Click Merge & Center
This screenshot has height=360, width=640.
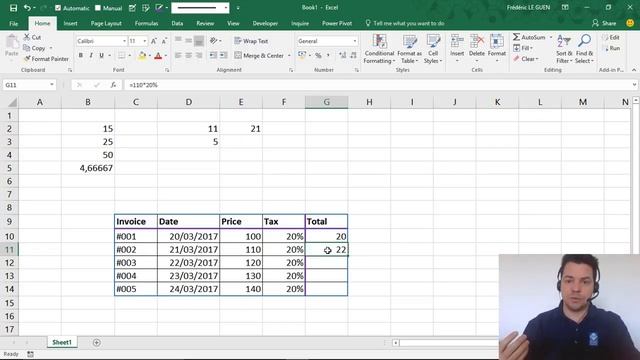tap(259, 55)
